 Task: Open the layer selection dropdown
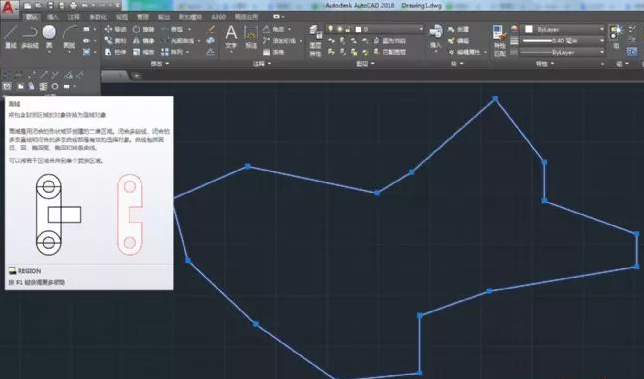pyautogui.click(x=375, y=29)
